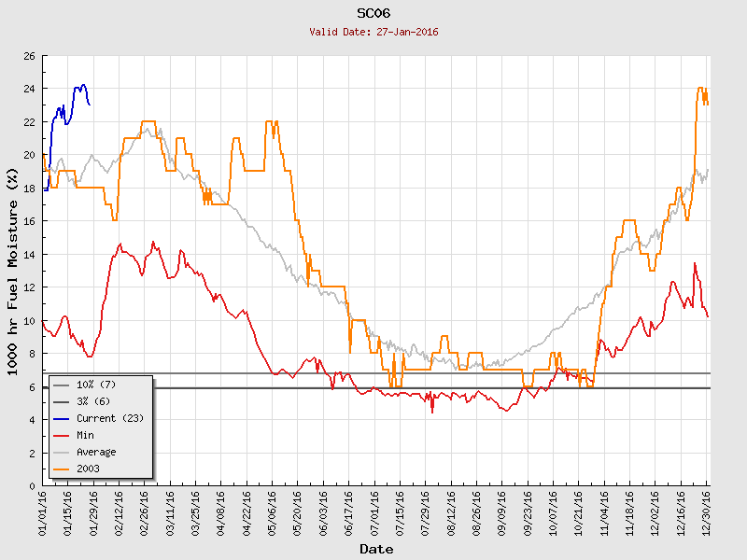Click the 12/30/16 date tick label
Viewport: 747px width, 560px height.
click(x=706, y=511)
